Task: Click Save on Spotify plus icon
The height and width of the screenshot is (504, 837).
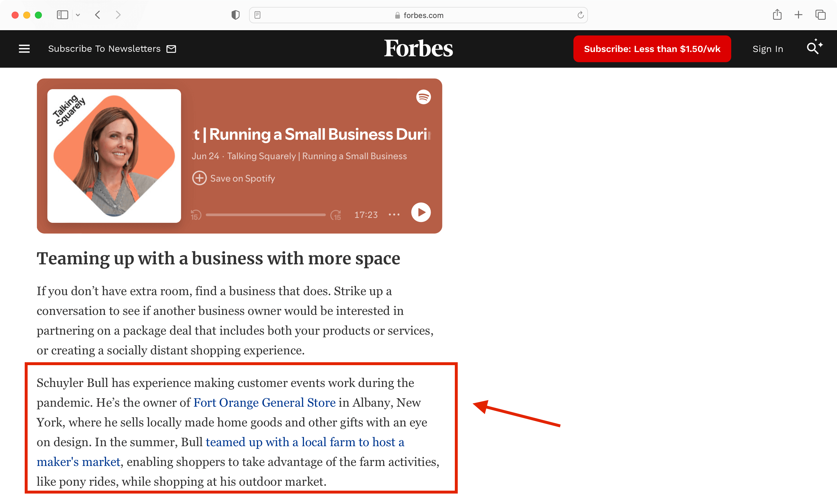Action: [x=199, y=178]
